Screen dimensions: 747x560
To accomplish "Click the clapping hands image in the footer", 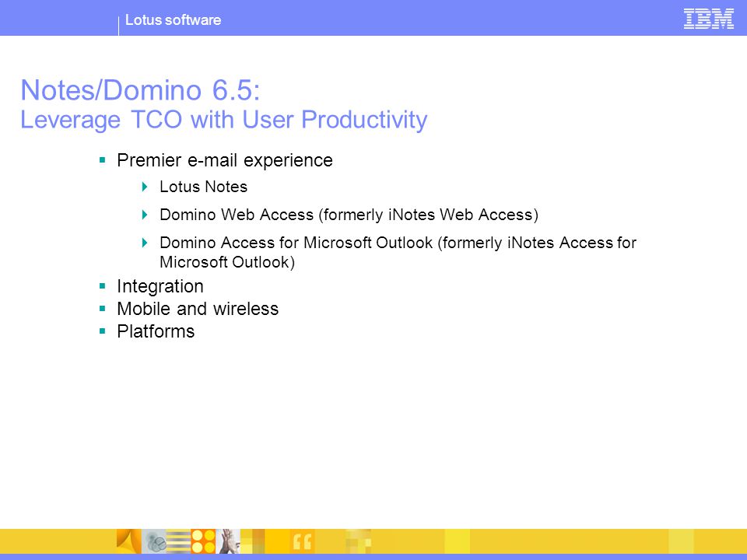I will [x=228, y=541].
